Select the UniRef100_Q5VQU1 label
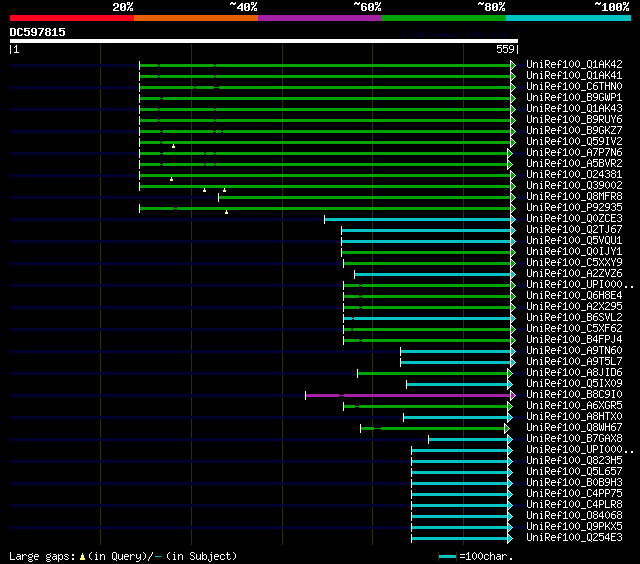640x564 pixels. click(574, 241)
